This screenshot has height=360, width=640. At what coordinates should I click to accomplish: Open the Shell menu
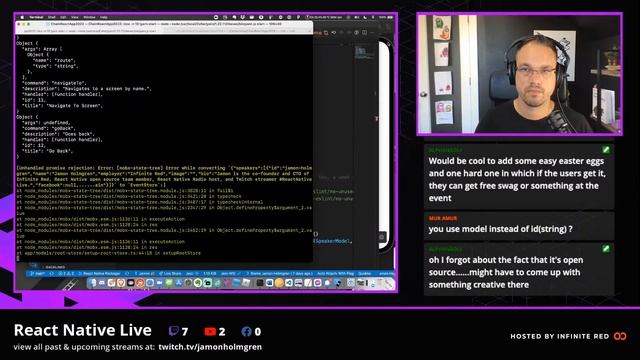(52, 17)
